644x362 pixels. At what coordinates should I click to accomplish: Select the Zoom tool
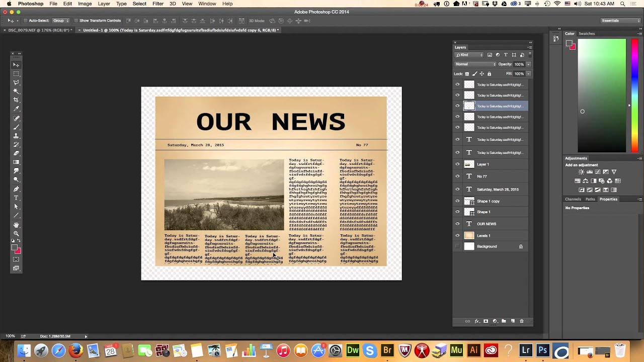click(16, 234)
